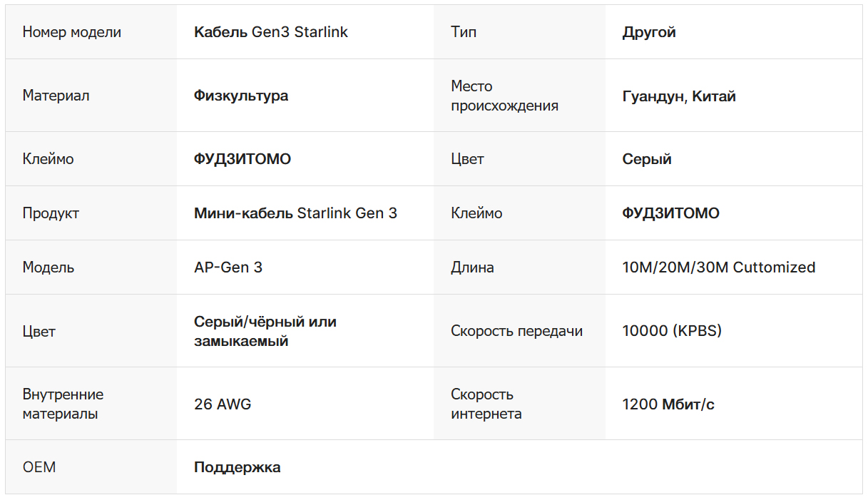Click the "Длина" label cell
The width and height of the screenshot is (868, 500).
472,267
